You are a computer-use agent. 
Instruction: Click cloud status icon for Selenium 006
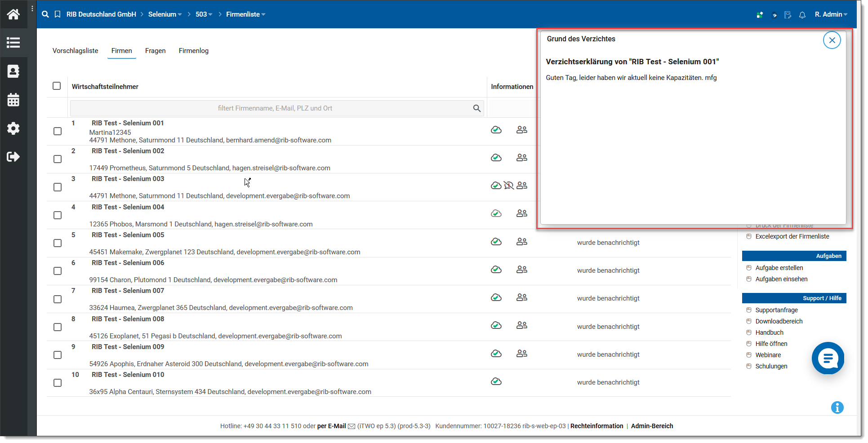[496, 270]
